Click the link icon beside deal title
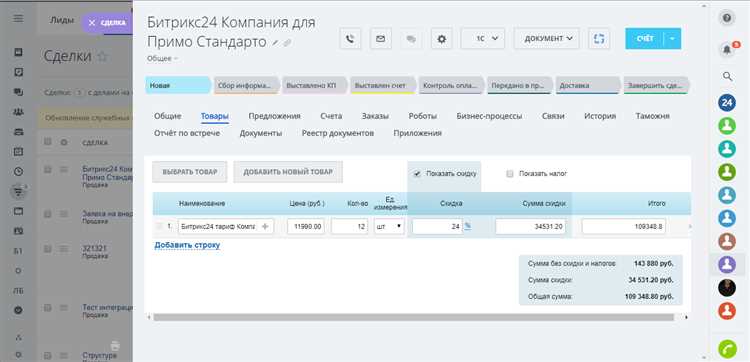 pos(287,43)
